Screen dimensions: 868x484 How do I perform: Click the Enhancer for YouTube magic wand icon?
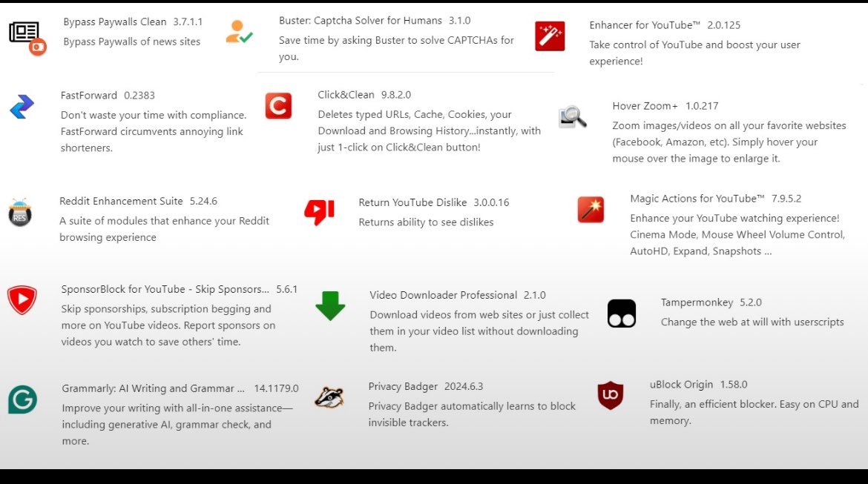550,36
